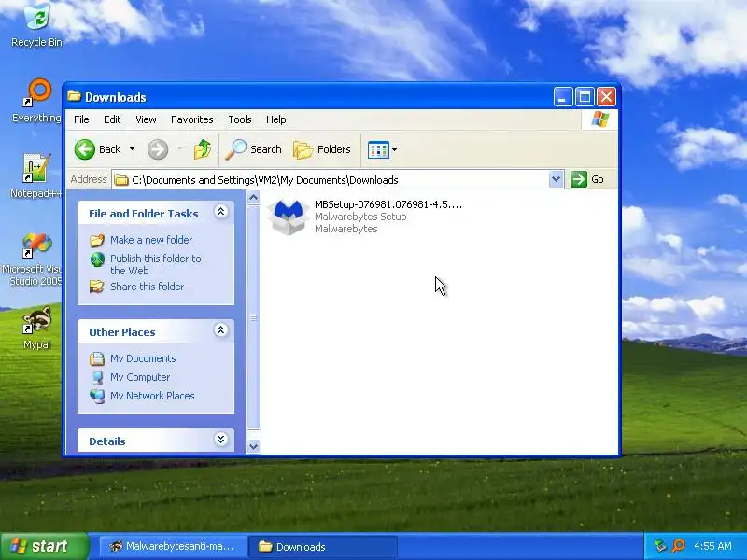Screen dimensions: 747x560
Task: Click the green tray icon beside Everything
Action: point(660,546)
